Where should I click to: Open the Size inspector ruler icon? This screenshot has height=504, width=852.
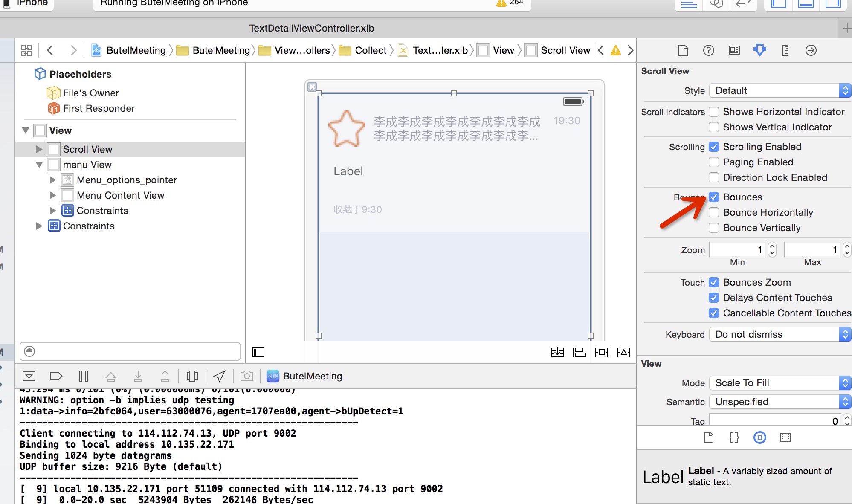785,50
